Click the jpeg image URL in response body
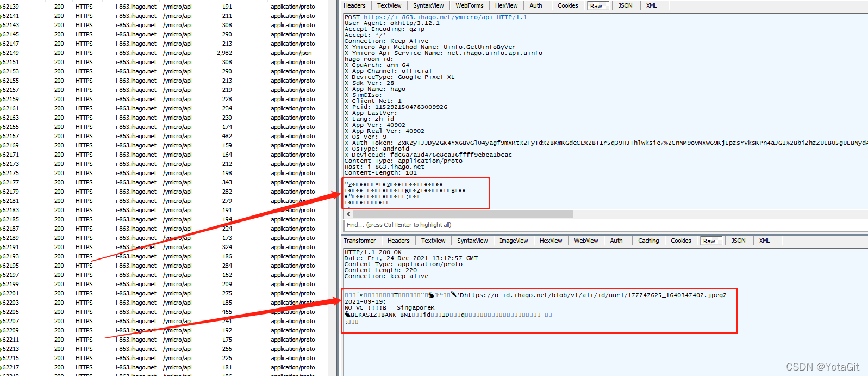Screen dimensions: 868x376 click(x=594, y=295)
